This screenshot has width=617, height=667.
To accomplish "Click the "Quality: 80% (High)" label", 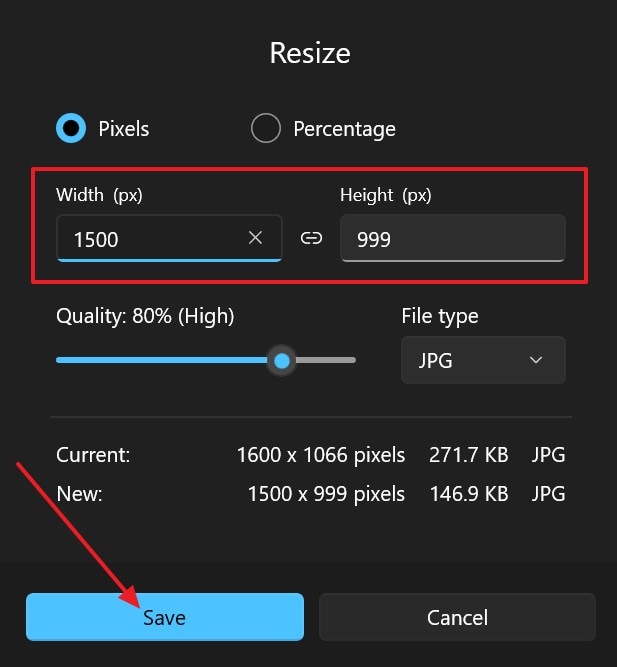I will 145,316.
